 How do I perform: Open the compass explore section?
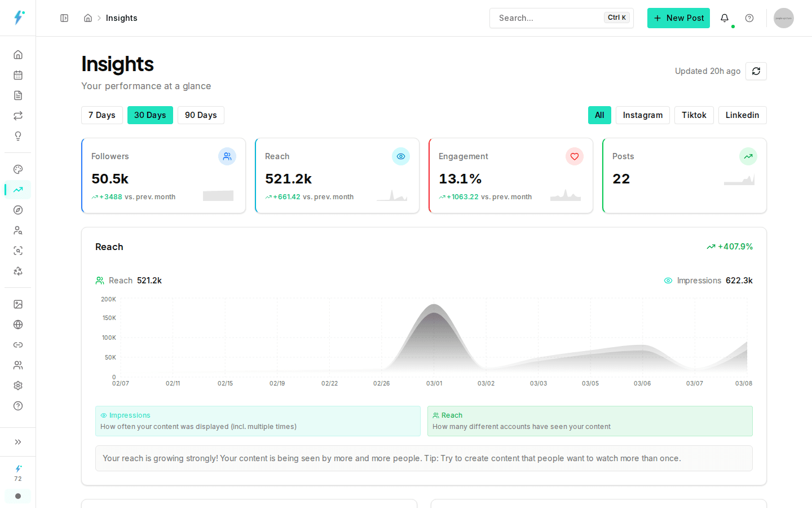tap(17, 209)
